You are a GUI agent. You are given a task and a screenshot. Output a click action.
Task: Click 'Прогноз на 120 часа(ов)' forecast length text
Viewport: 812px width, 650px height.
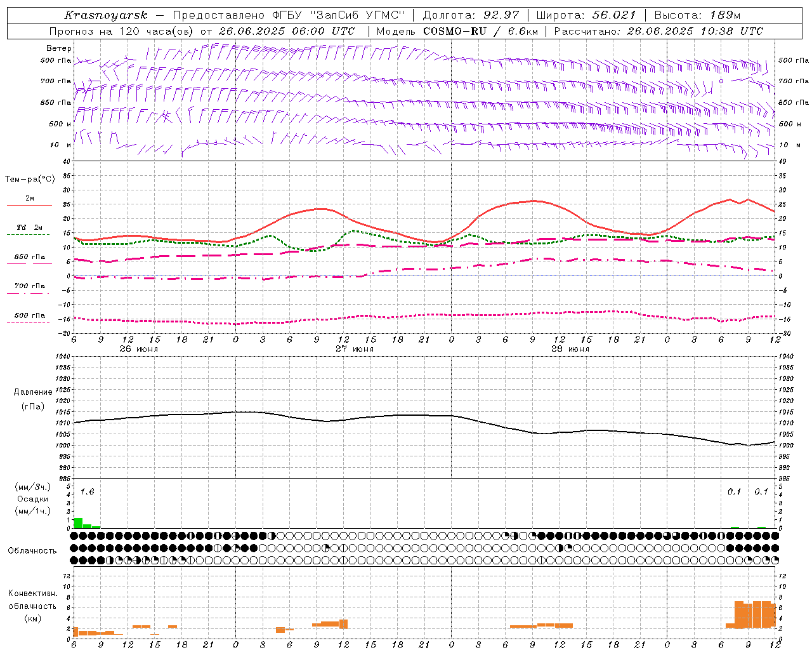122,31
